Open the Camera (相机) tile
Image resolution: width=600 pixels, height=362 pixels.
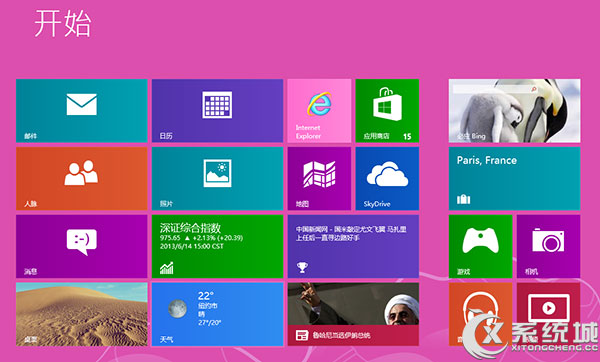pos(548,246)
